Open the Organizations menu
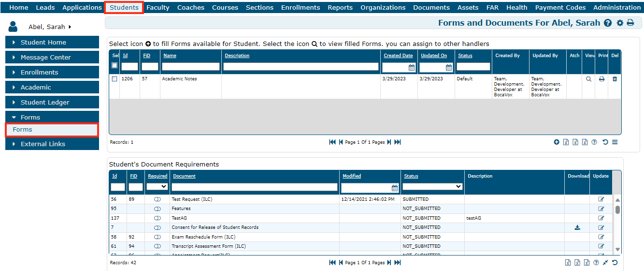 [383, 7]
